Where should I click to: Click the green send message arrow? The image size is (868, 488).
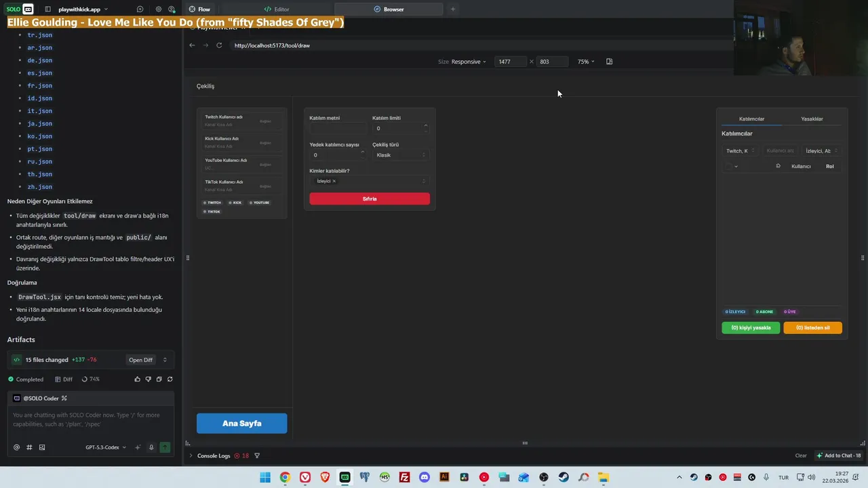pos(165,447)
